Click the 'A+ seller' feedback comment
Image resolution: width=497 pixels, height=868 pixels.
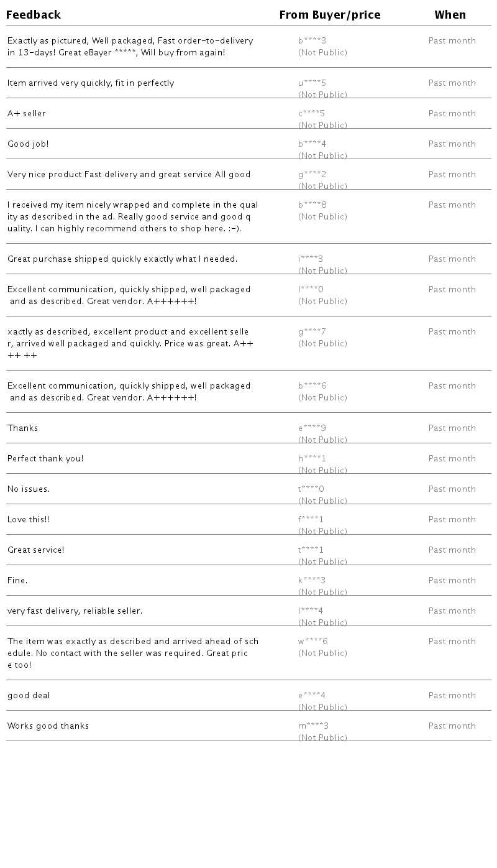27,114
